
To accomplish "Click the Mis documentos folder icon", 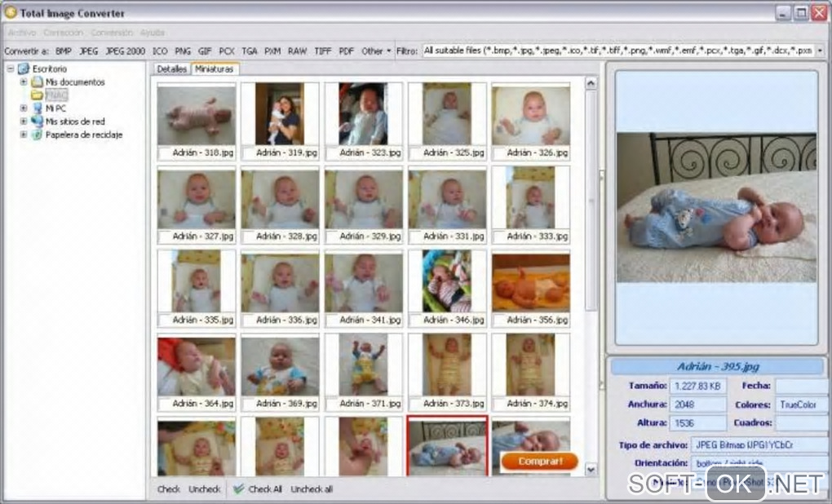I will (x=37, y=82).
